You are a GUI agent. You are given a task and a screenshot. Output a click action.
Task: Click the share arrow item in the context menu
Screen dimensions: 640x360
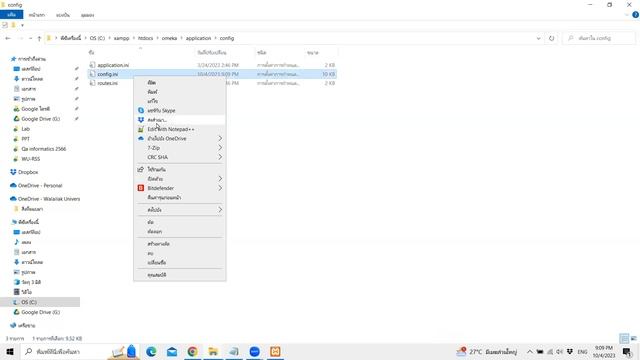click(x=180, y=169)
